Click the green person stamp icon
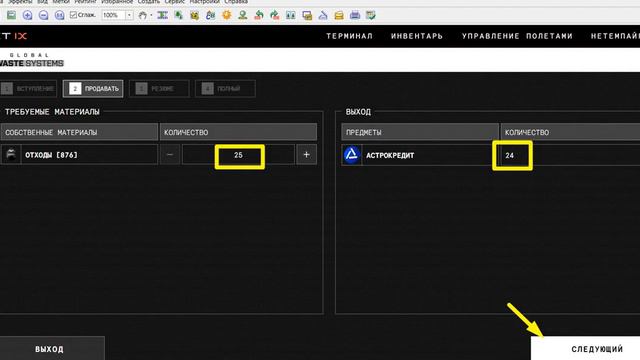This screenshot has height=360, width=640. click(242, 16)
